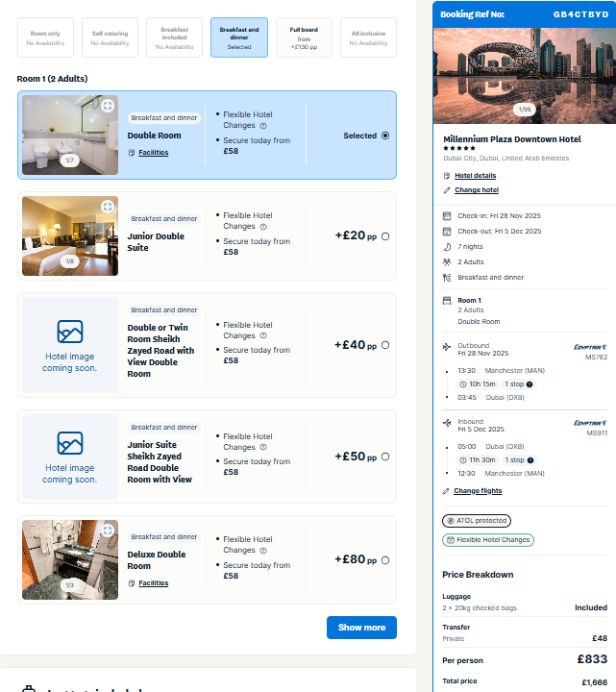Select Deluxe Double Room +£80 radio button
This screenshot has width=616, height=692.
(x=385, y=560)
